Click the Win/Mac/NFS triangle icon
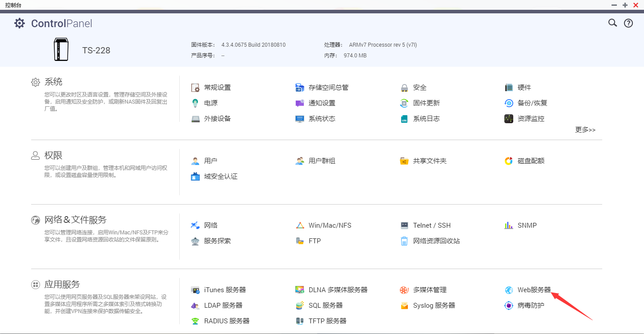The image size is (644, 334). coord(300,225)
